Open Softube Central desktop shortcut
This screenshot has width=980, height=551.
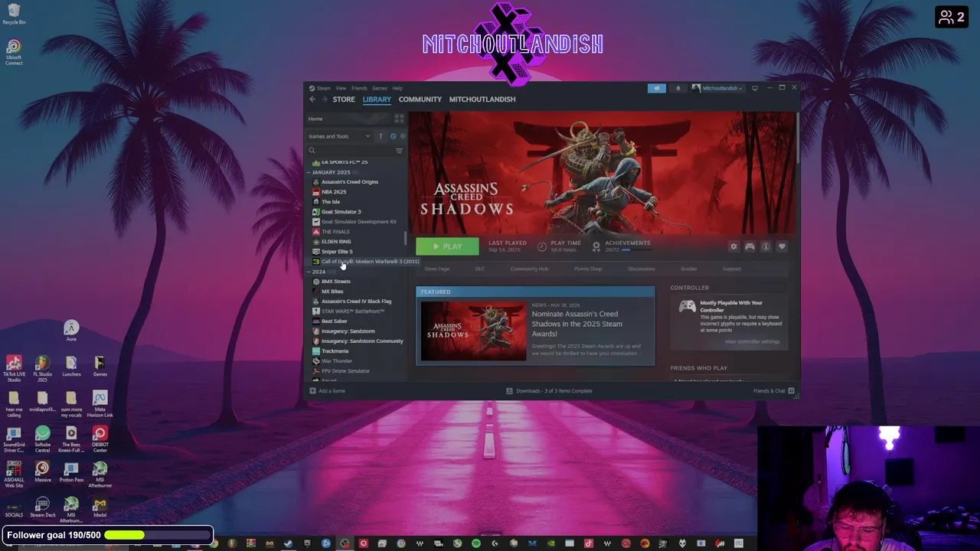(42, 439)
